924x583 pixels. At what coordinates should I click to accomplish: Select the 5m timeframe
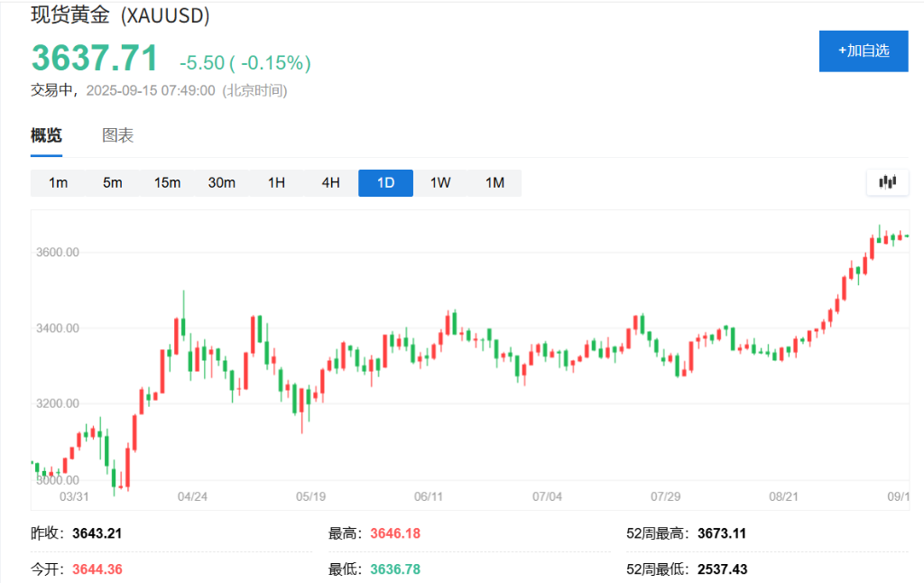click(x=113, y=183)
